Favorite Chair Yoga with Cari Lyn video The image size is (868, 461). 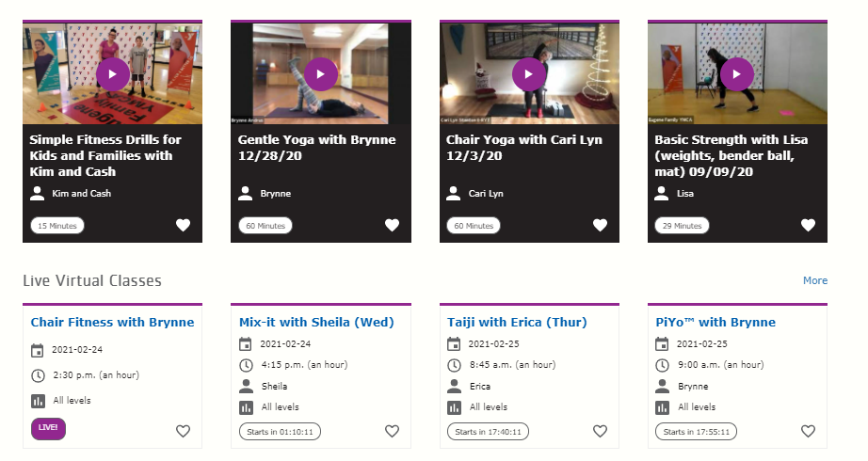tap(600, 225)
